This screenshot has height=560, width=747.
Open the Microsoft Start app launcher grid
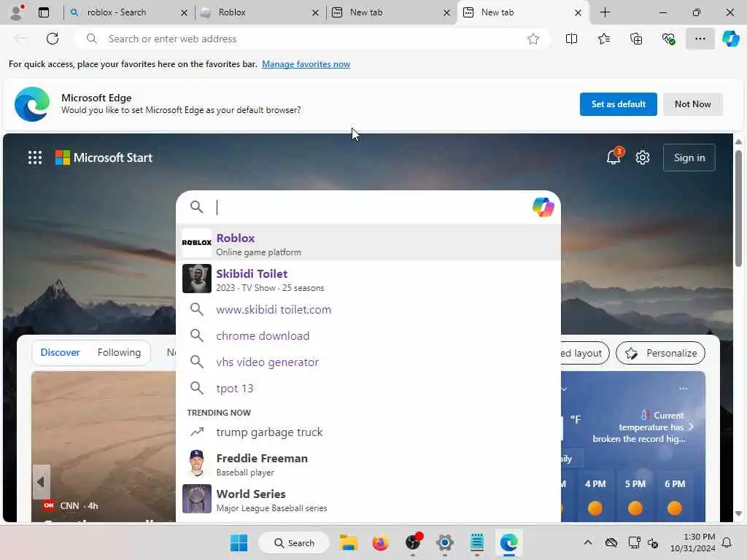(35, 157)
